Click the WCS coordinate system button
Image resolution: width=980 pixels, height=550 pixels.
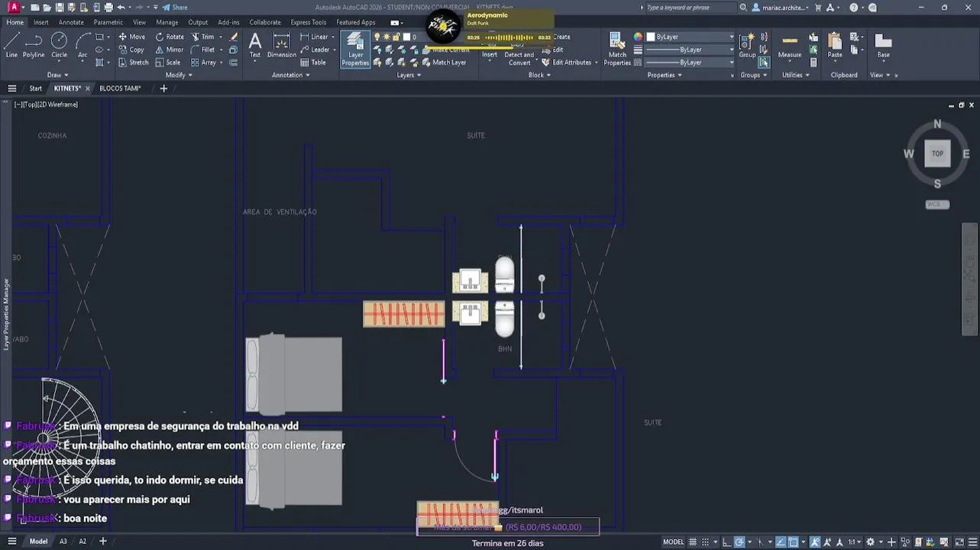(936, 204)
